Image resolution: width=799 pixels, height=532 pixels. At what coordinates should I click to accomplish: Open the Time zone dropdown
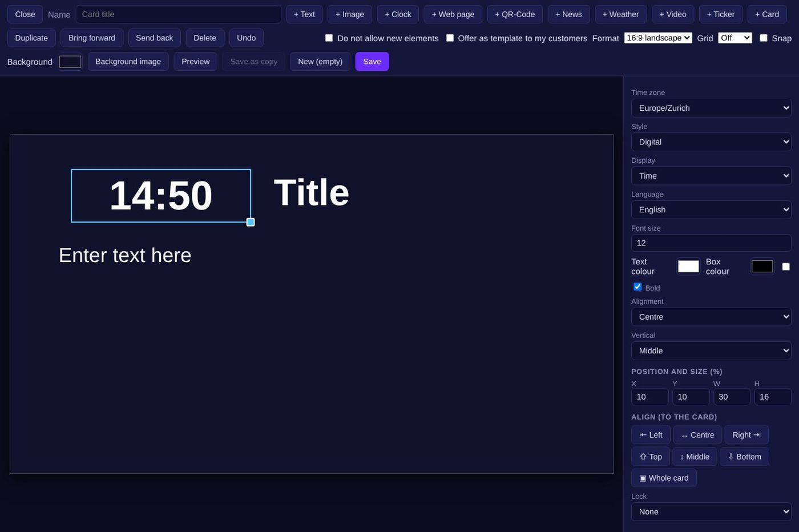[711, 108]
